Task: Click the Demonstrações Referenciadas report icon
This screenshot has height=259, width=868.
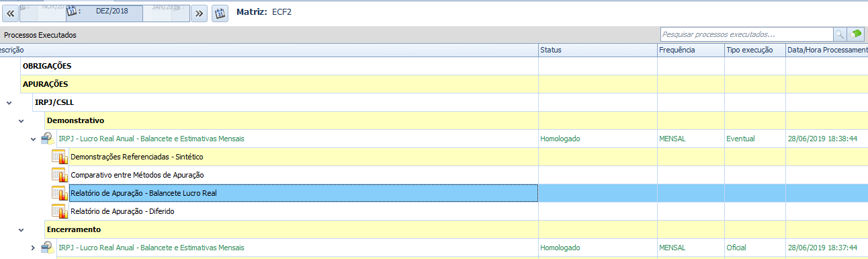Action: (x=59, y=157)
